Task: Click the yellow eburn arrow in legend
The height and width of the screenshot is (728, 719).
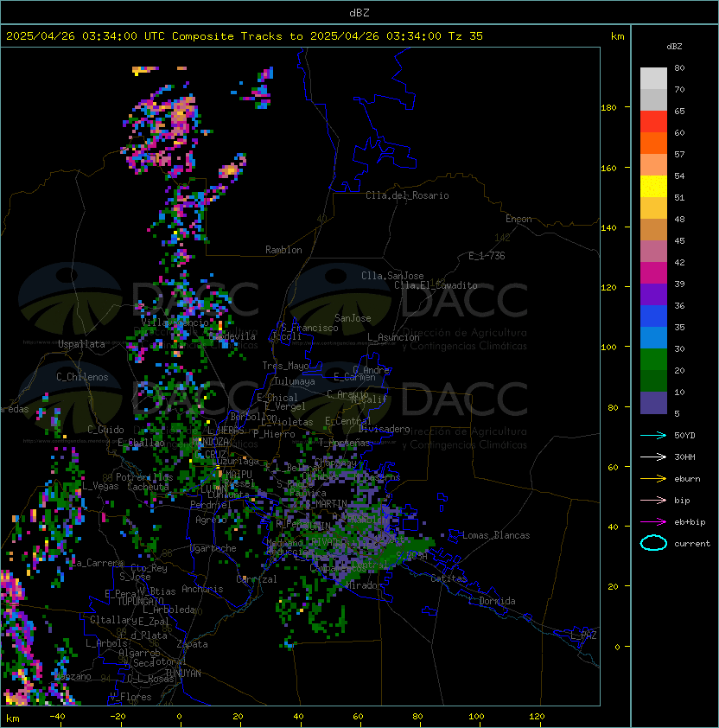Action: pyautogui.click(x=653, y=479)
